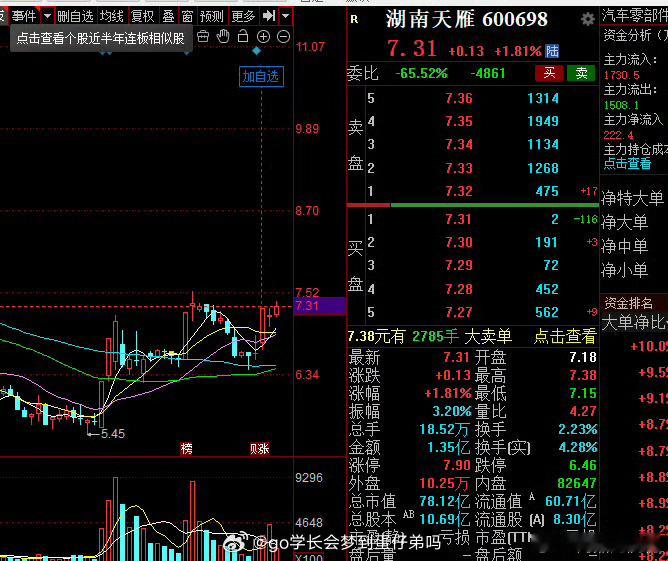Click the buy/sell ratio bar between 卖盘 and 买盘
Image resolution: width=668 pixels, height=561 pixels.
coord(473,205)
